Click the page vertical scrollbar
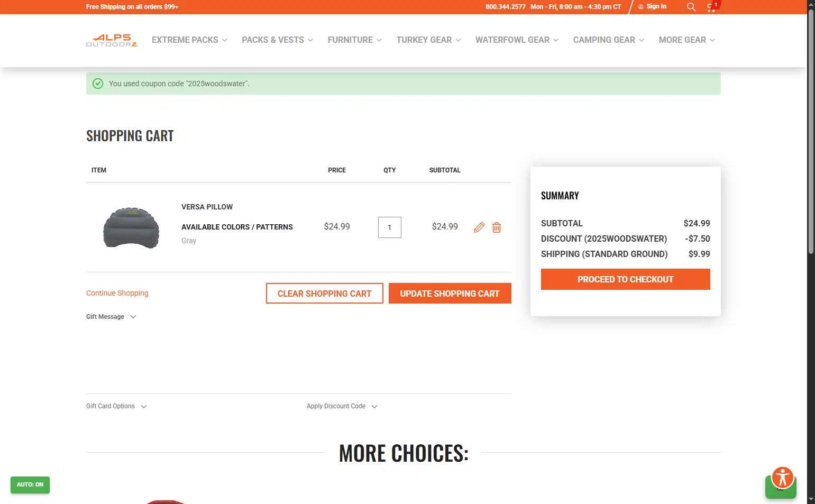The height and width of the screenshot is (504, 815). tap(811, 132)
